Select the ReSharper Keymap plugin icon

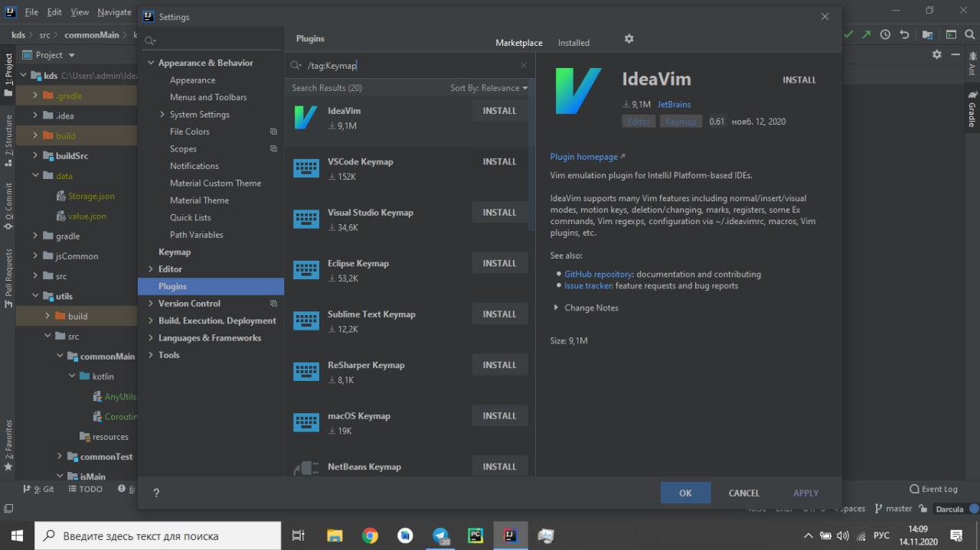pos(306,372)
